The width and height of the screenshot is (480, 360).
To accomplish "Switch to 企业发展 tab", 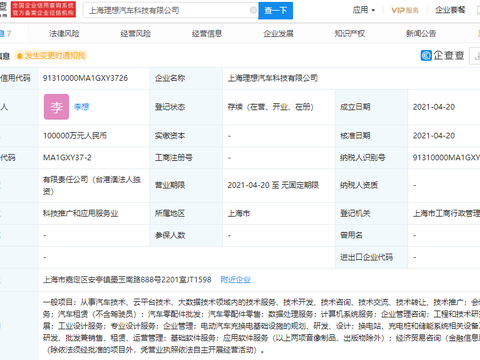I will click(x=278, y=33).
